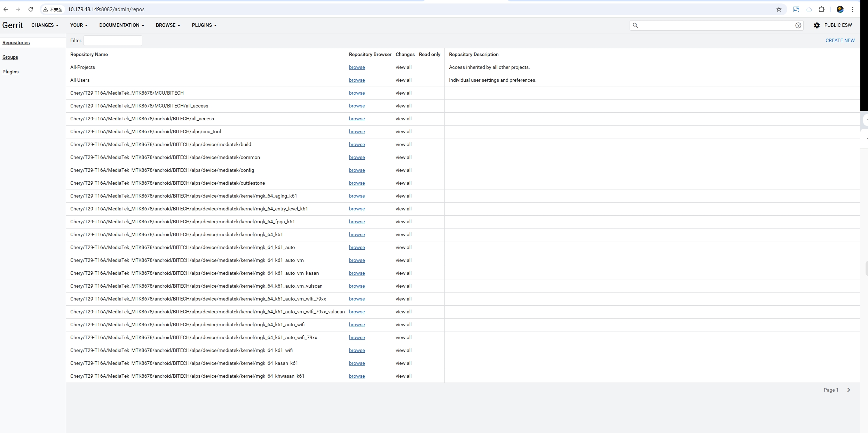Click the browser profile avatar
Image resolution: width=868 pixels, height=433 pixels.
pyautogui.click(x=840, y=9)
